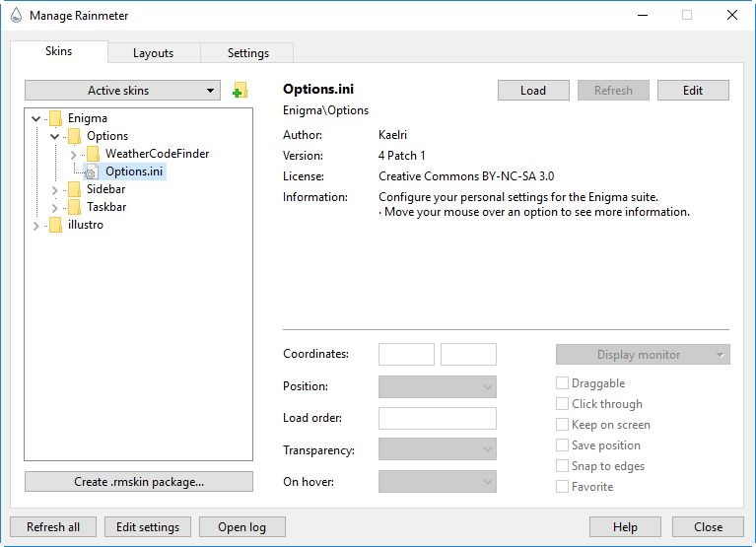Image resolution: width=756 pixels, height=547 pixels.
Task: Click the Enigma folder icon
Action: click(54, 118)
